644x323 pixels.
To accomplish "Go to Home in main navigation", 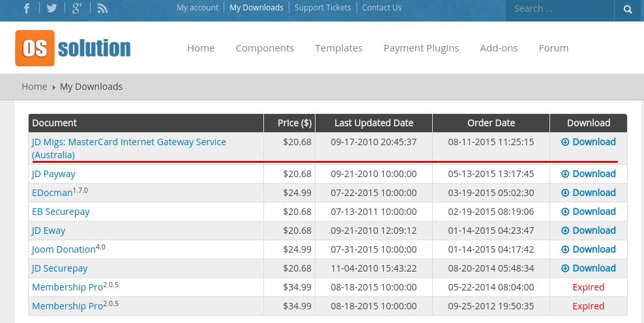I will tap(201, 48).
